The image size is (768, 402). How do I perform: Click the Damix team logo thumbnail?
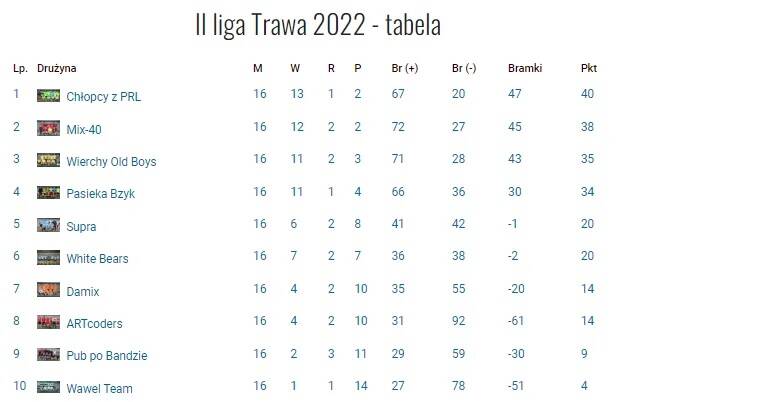(x=48, y=290)
